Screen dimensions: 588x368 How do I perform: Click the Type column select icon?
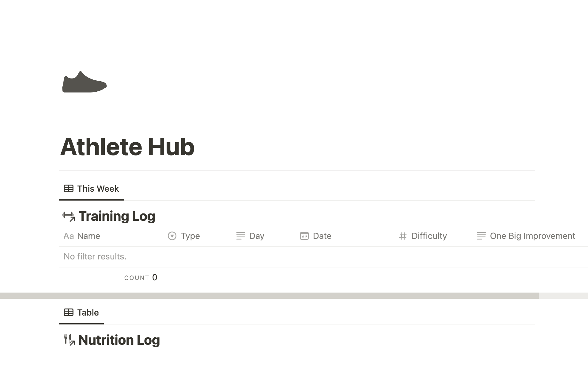pos(172,236)
